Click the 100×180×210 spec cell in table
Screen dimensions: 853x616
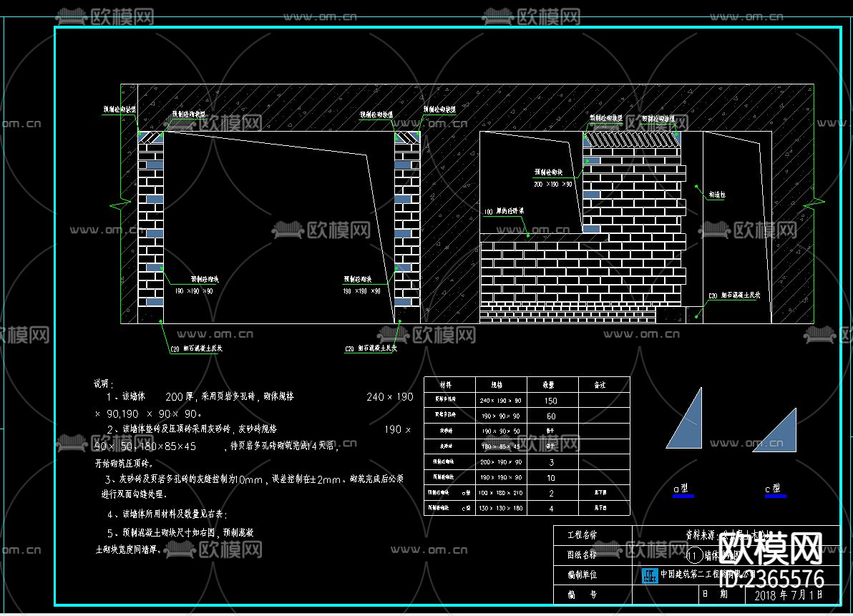(500, 493)
